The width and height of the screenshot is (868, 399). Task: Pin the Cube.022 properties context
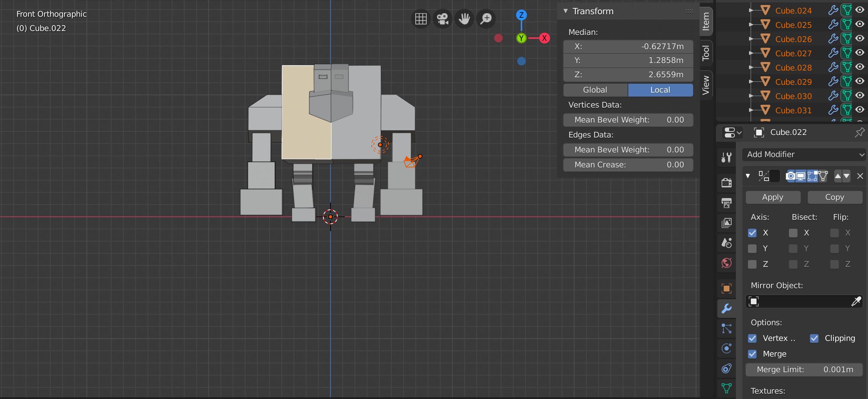click(859, 133)
